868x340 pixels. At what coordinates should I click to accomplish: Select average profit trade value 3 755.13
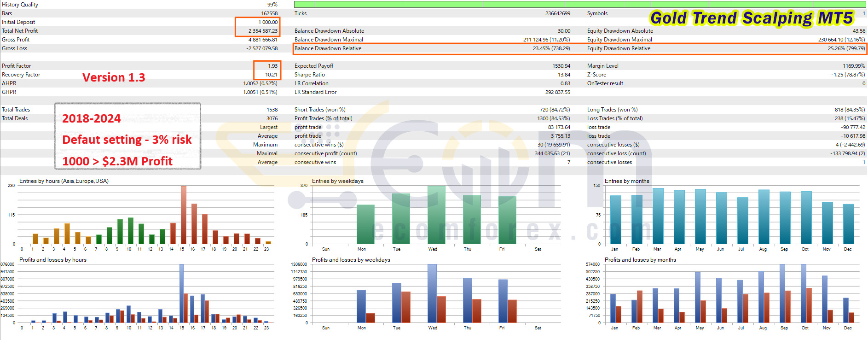tap(561, 136)
